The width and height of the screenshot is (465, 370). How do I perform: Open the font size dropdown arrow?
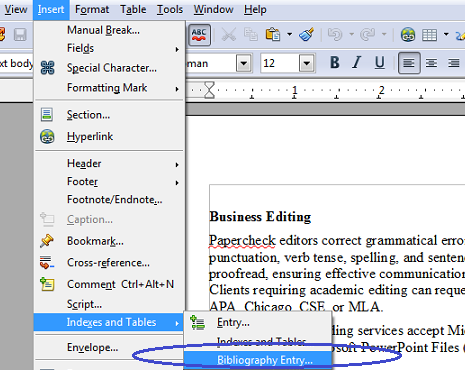click(x=307, y=63)
